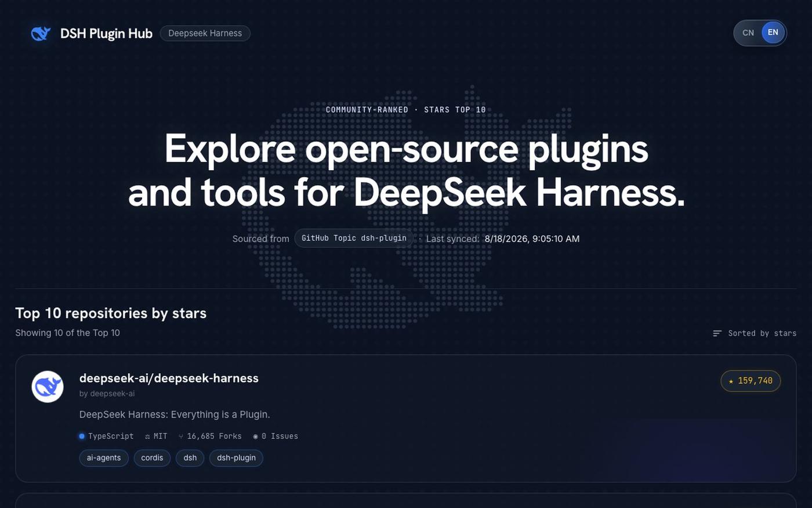Click 'Showing 10 of the Top 10' text

pyautogui.click(x=67, y=333)
